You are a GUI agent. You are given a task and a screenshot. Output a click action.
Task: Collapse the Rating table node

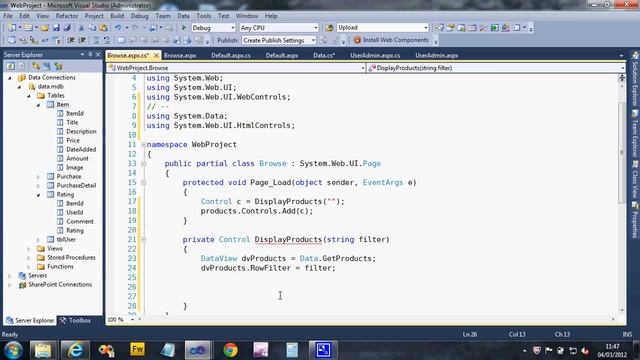(38, 195)
